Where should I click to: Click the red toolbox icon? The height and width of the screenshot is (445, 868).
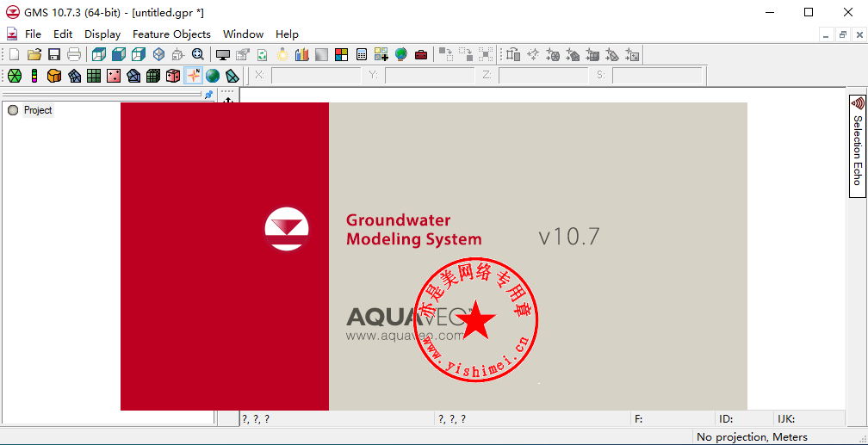coord(421,54)
